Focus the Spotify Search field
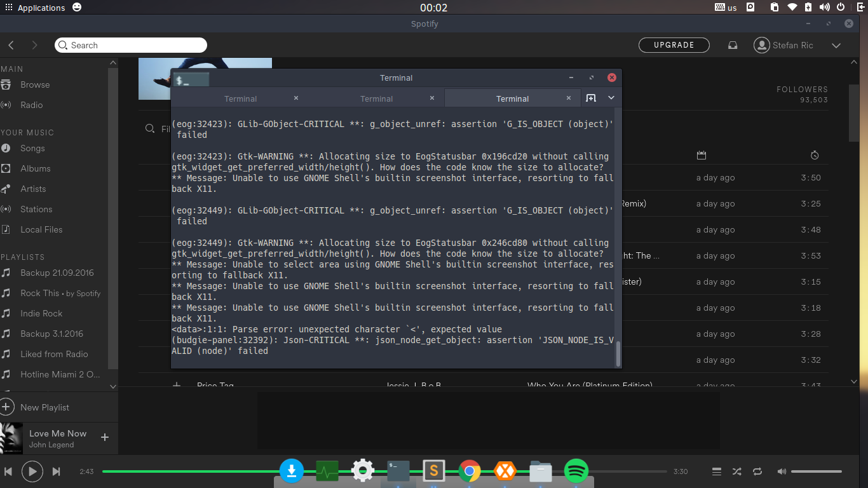Viewport: 868px width, 488px height. [x=131, y=45]
